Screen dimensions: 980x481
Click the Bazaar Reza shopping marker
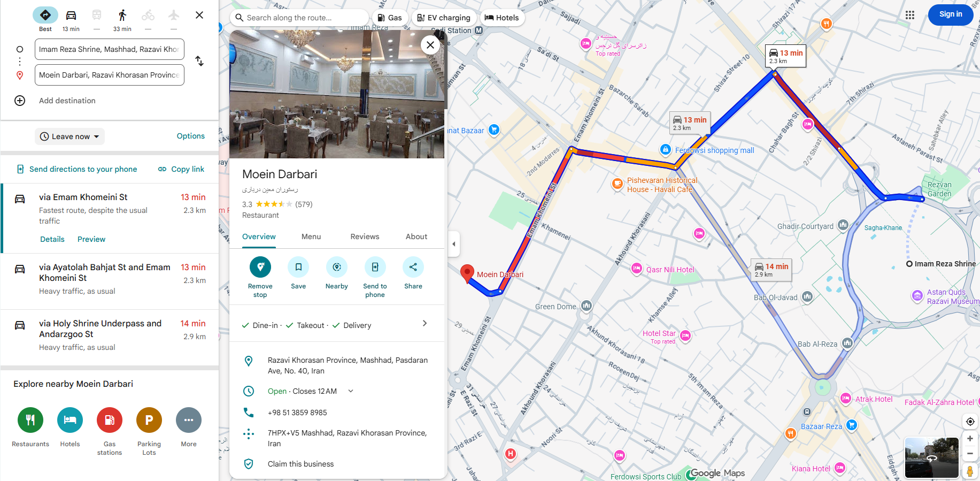(x=852, y=425)
